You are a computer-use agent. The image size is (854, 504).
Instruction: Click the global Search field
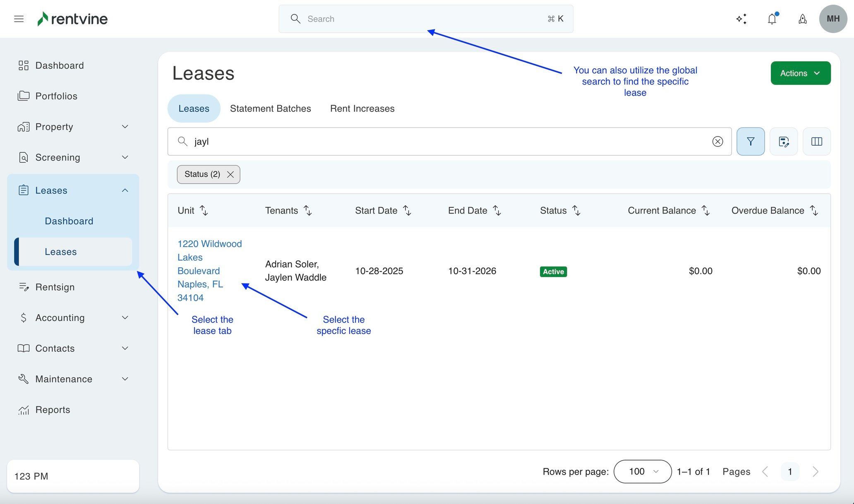coord(425,19)
